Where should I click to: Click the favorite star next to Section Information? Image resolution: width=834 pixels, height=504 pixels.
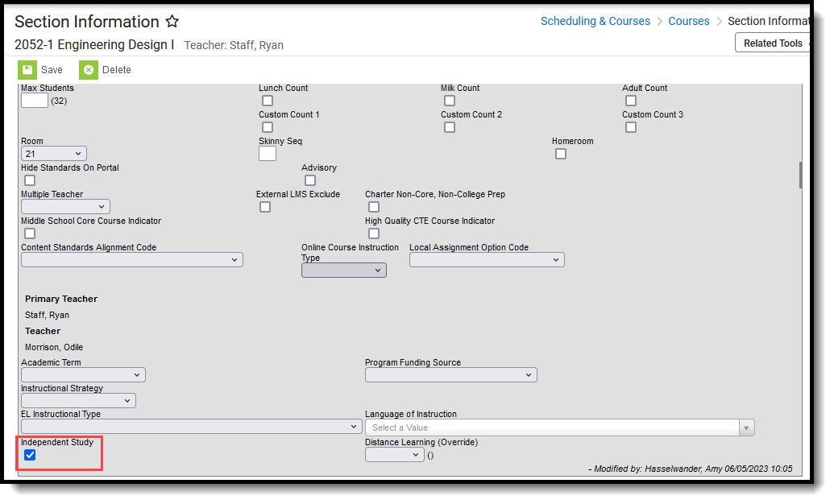coord(172,22)
